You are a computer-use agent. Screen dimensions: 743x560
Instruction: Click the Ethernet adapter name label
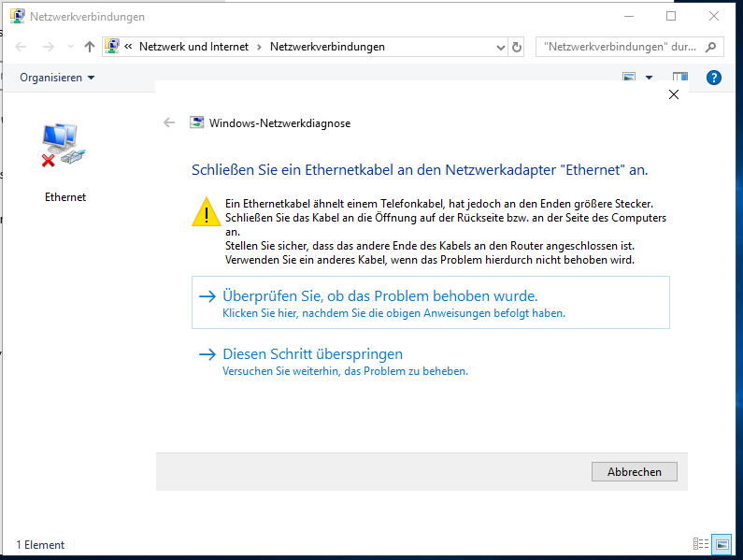point(65,197)
